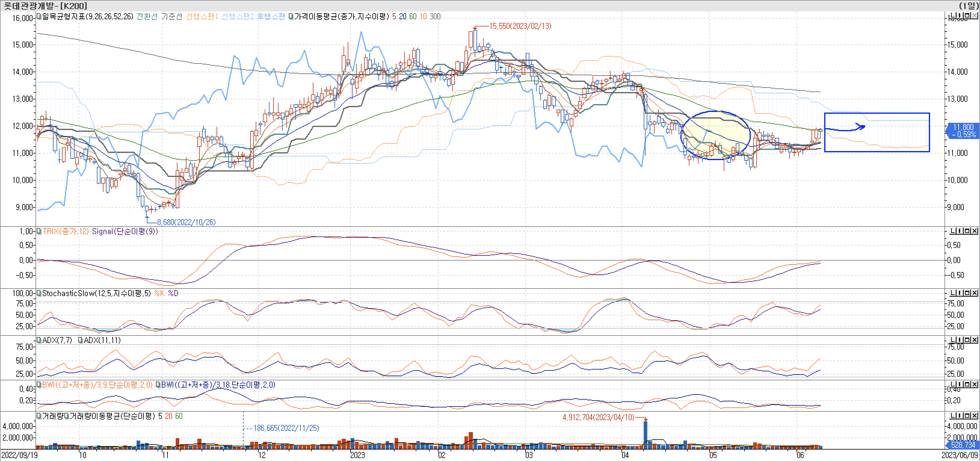
Task: Click the I button in StochasticSlow panel
Action: click(x=960, y=293)
